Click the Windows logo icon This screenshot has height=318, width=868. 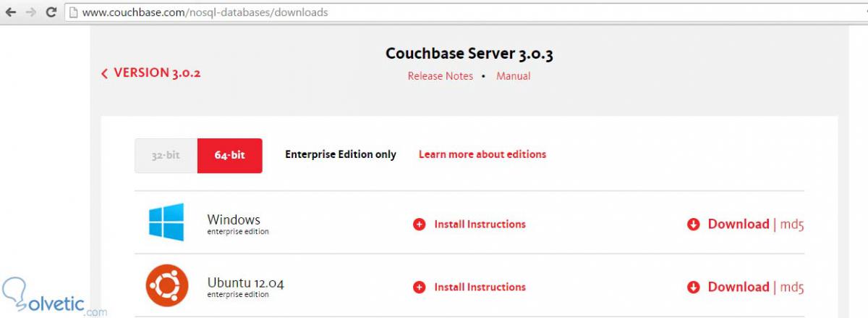tap(166, 222)
